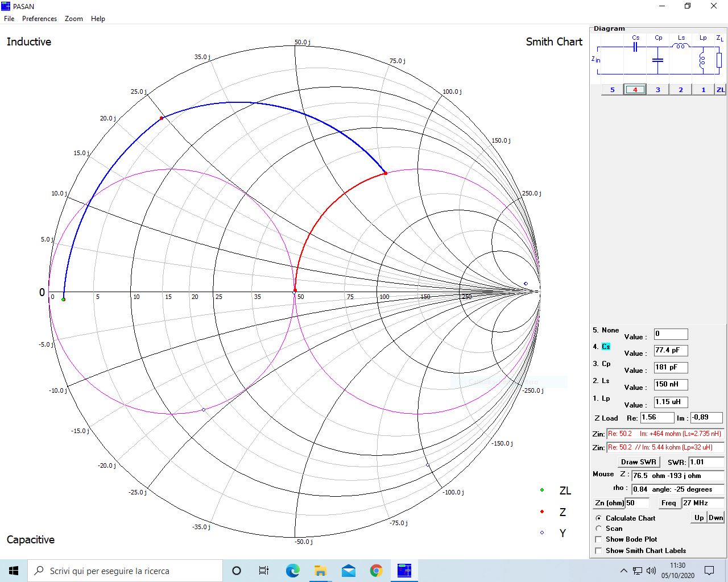The image size is (728, 582).
Task: Click the SWR value field 1.01
Action: [x=706, y=462]
